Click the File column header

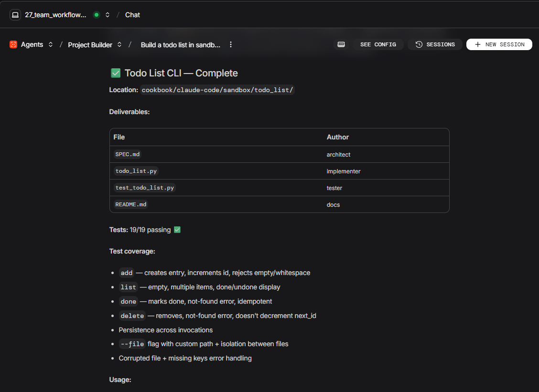coord(119,137)
